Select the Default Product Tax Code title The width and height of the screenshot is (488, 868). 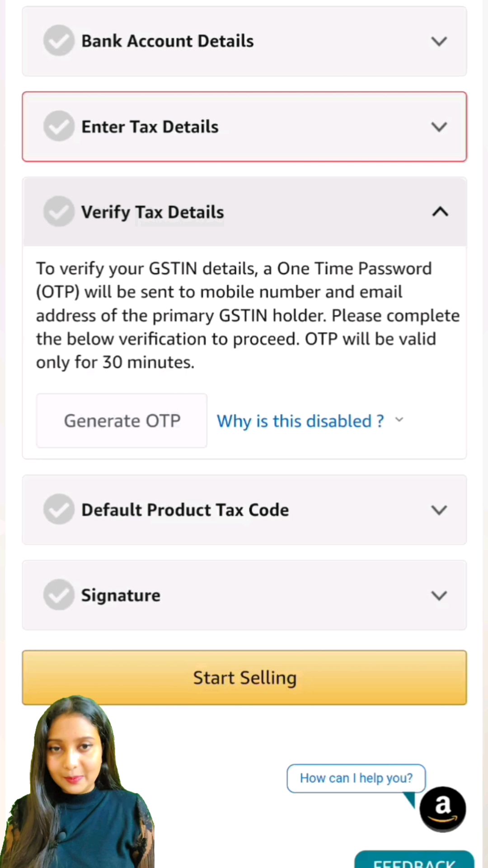click(x=185, y=510)
